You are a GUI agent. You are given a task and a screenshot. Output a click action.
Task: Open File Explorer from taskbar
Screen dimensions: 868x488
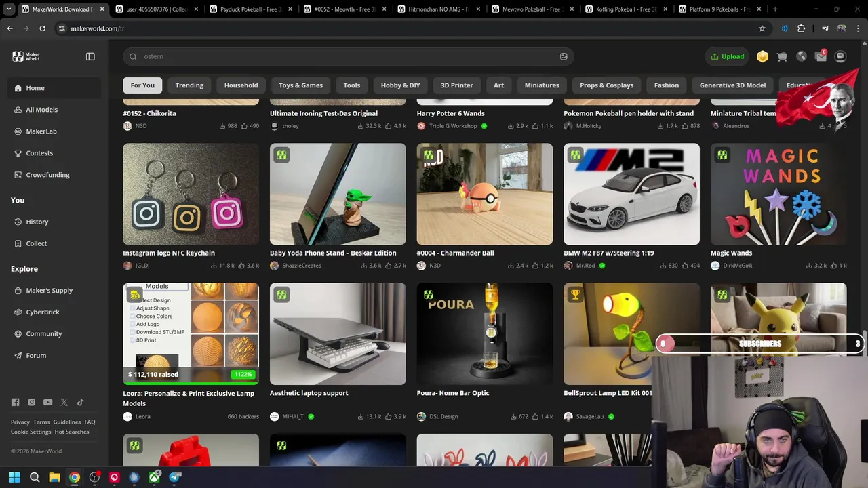pyautogui.click(x=54, y=477)
